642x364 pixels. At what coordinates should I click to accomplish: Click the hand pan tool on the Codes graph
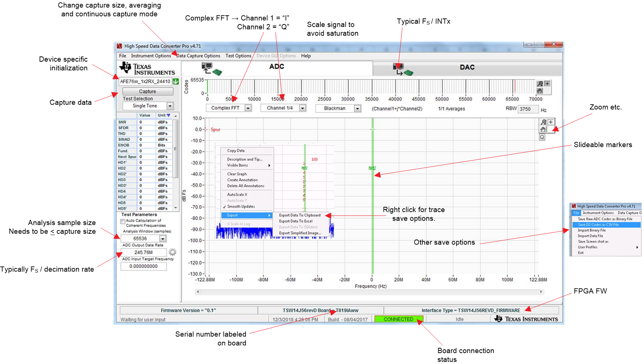[540, 91]
